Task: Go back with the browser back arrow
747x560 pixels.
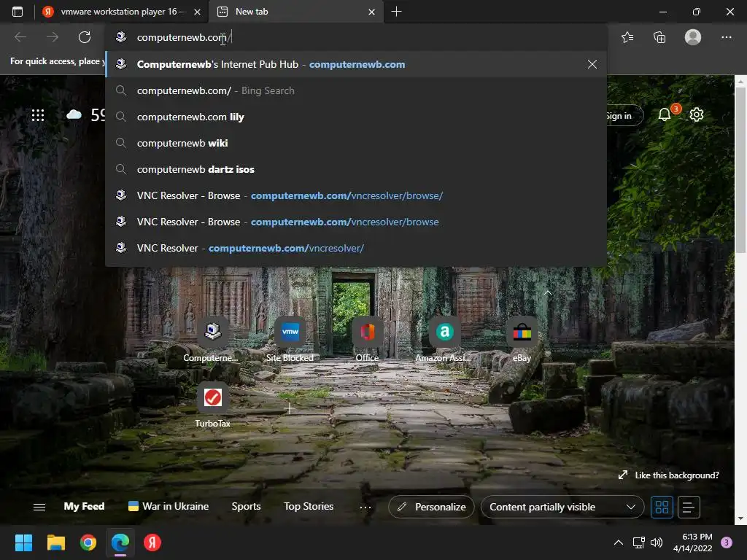Action: (x=20, y=37)
